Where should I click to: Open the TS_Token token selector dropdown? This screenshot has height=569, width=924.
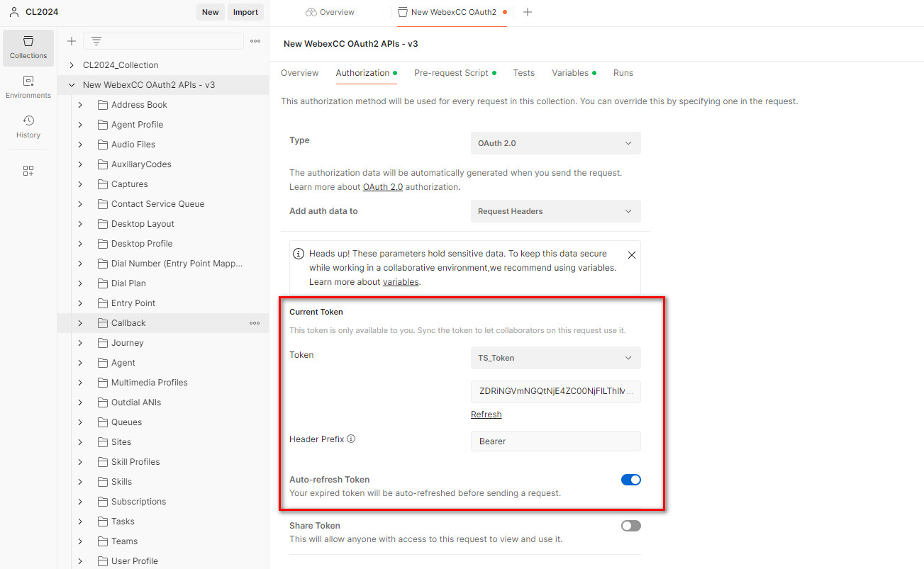coord(555,358)
